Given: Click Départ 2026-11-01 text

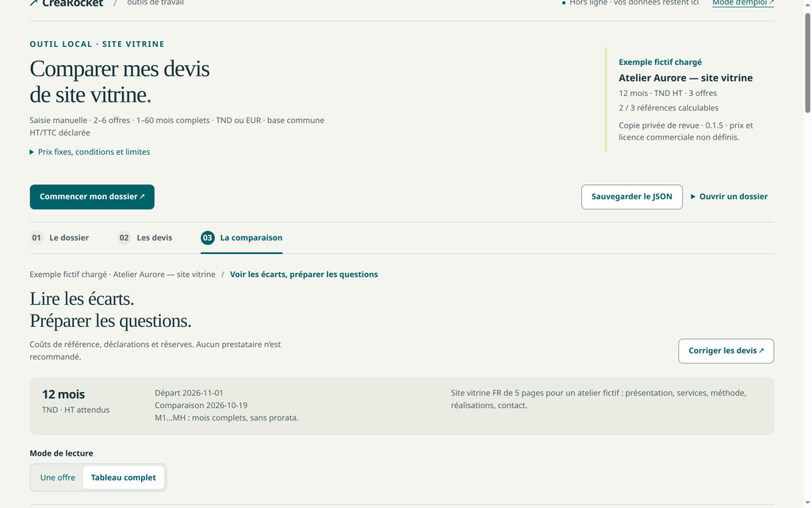Looking at the screenshot, I should pyautogui.click(x=189, y=393).
